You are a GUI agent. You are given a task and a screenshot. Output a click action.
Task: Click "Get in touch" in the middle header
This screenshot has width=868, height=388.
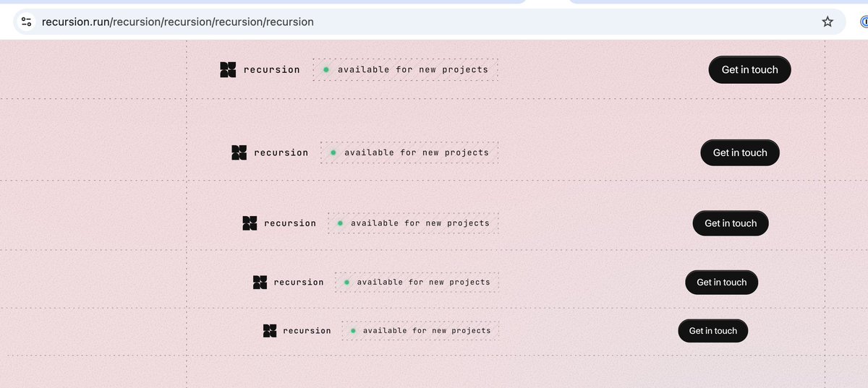731,223
